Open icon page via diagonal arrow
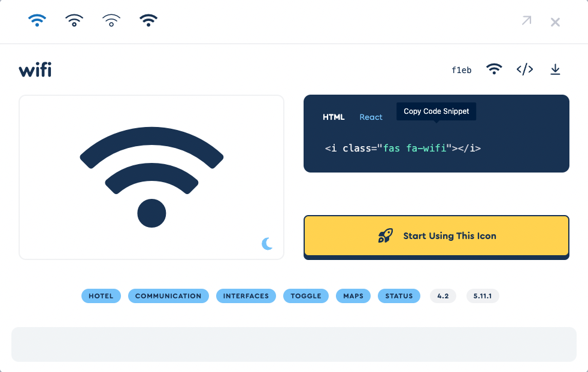This screenshot has width=588, height=372. click(x=526, y=20)
